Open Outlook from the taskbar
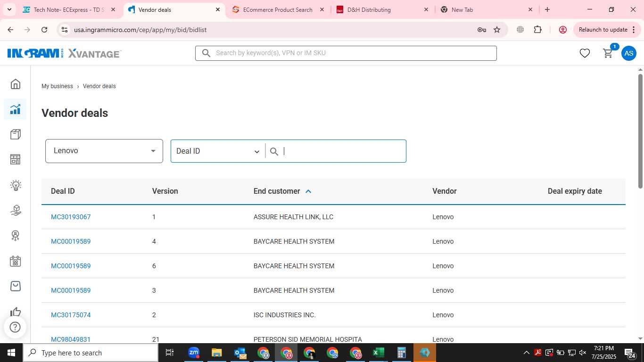Viewport: 644px width, 362px height. pos(240,353)
